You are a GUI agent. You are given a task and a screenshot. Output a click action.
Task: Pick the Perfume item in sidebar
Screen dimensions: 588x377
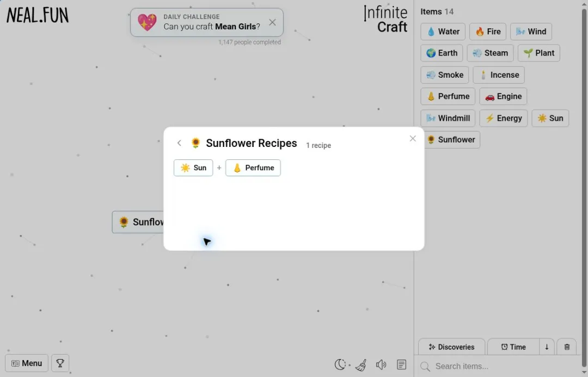(448, 96)
